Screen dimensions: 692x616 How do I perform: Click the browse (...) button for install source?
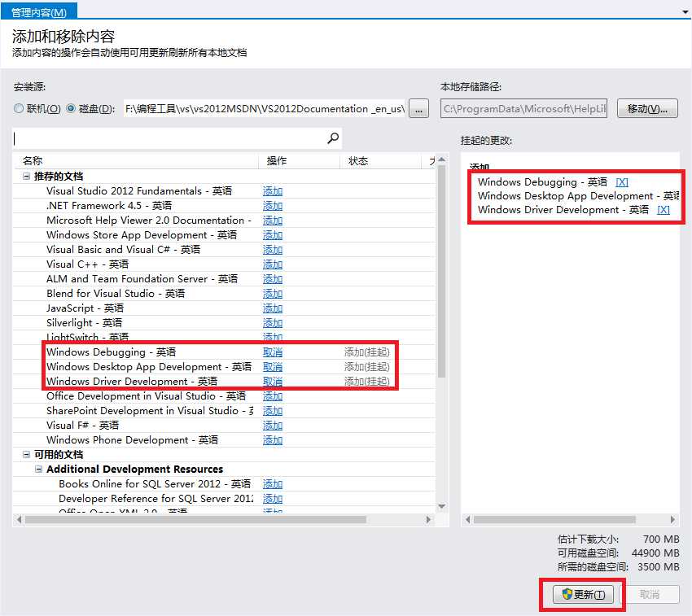pos(418,108)
